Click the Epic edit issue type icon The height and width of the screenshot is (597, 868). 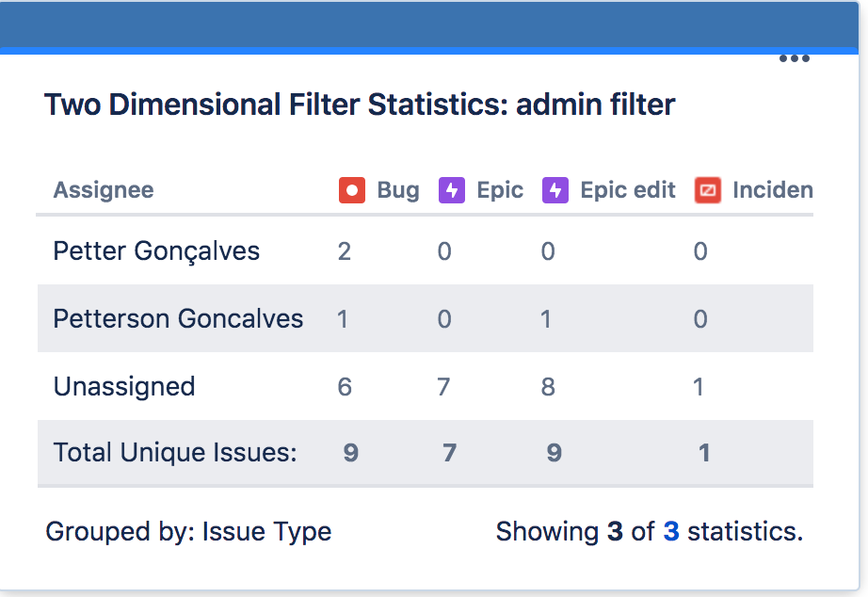(x=555, y=189)
